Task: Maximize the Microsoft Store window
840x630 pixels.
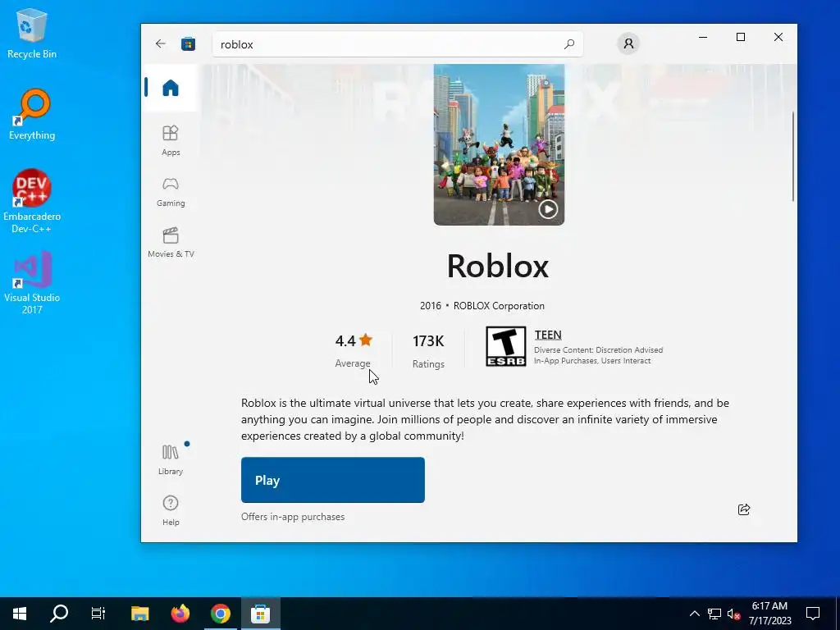Action: coord(741,37)
